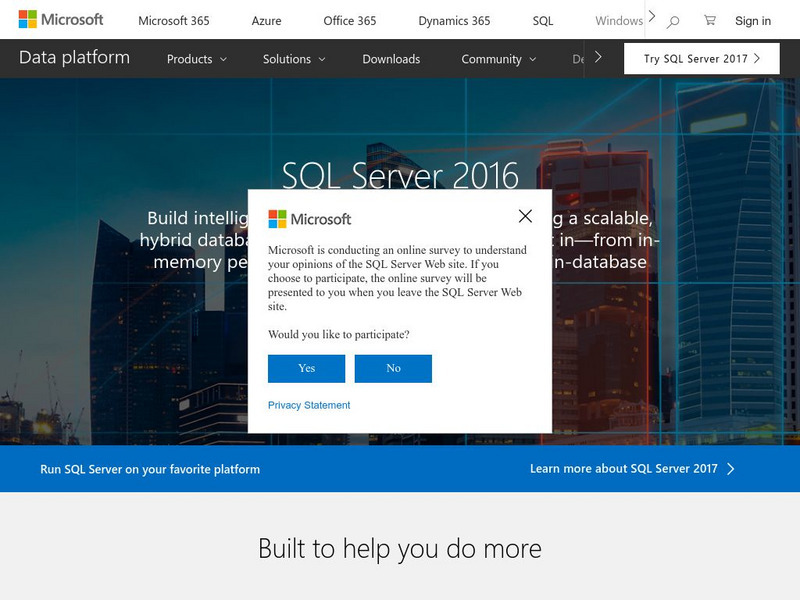
Task: Click the Microsoft logo in header
Action: click(61, 19)
